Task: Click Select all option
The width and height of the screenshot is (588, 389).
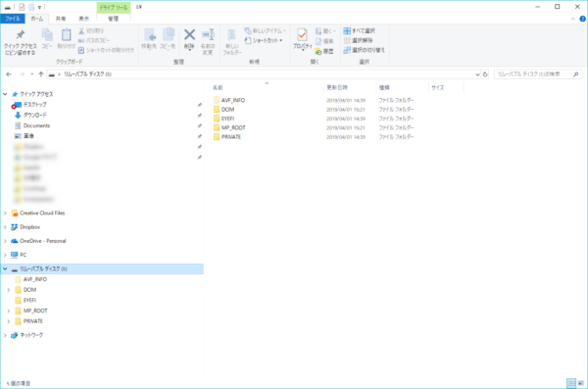Action: coord(360,30)
